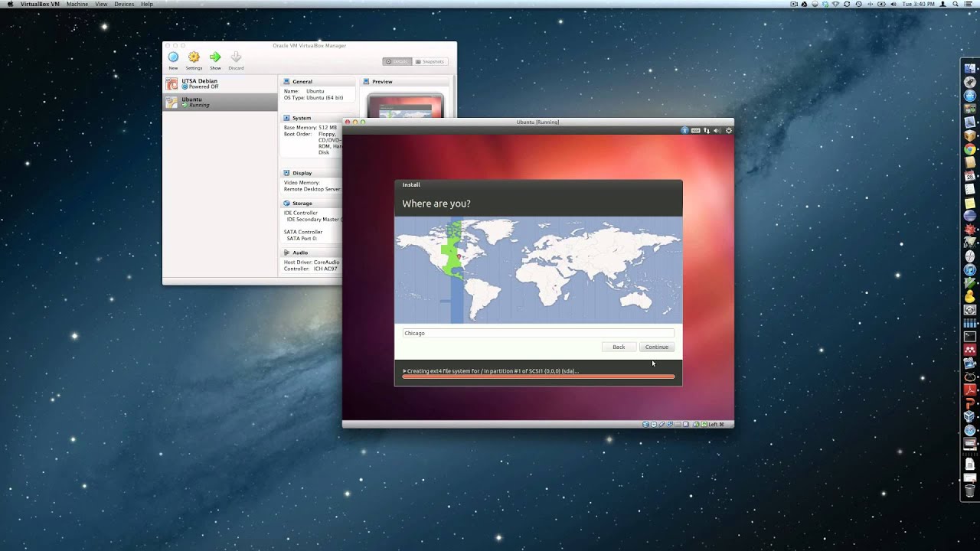Click the Back button in the installer
This screenshot has width=980, height=551.
pos(619,347)
